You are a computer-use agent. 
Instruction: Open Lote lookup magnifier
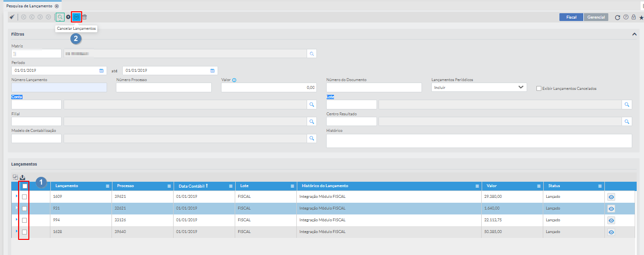627,105
